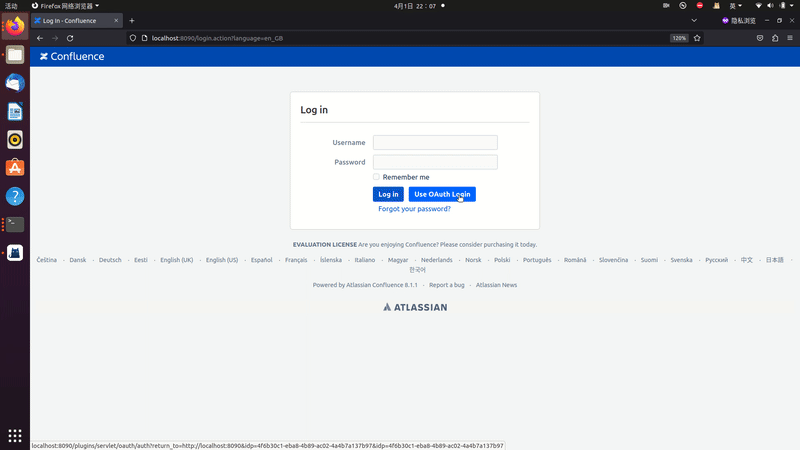
Task: Select the Log In - Confluence tab
Action: (x=75, y=20)
